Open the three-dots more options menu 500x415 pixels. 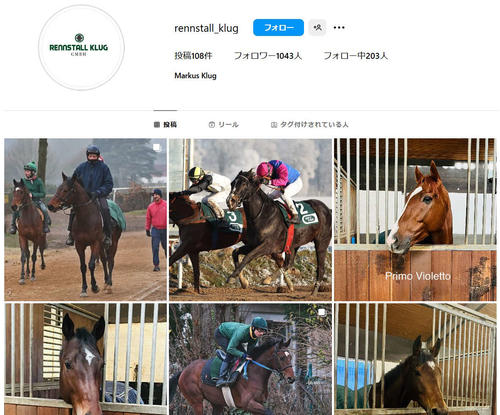pos(339,28)
